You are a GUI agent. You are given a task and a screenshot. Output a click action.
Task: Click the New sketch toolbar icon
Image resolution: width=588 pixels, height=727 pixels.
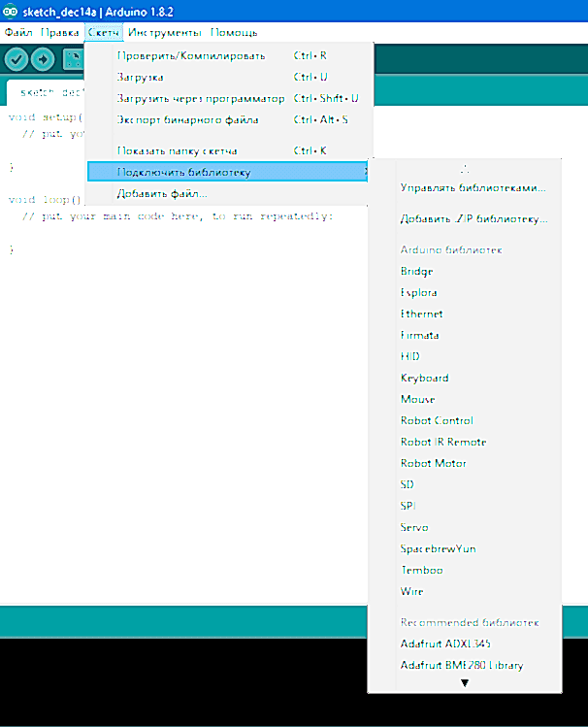pyautogui.click(x=73, y=59)
